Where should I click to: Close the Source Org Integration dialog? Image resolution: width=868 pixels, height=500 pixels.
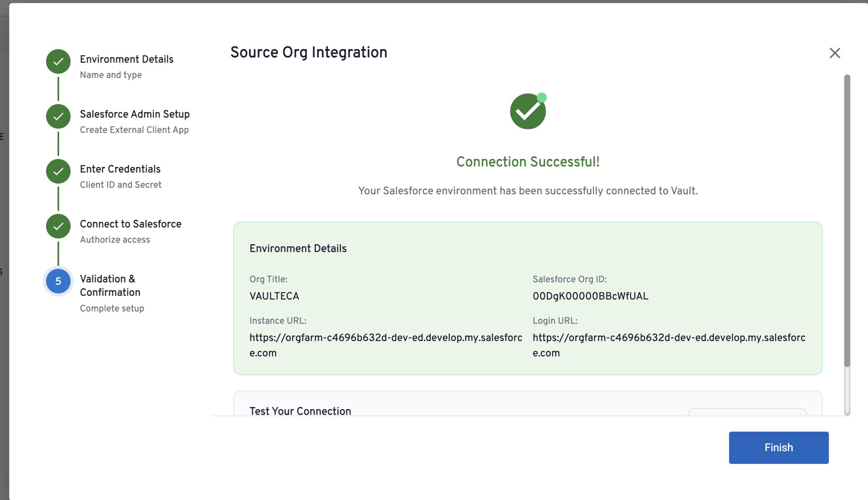(x=835, y=53)
